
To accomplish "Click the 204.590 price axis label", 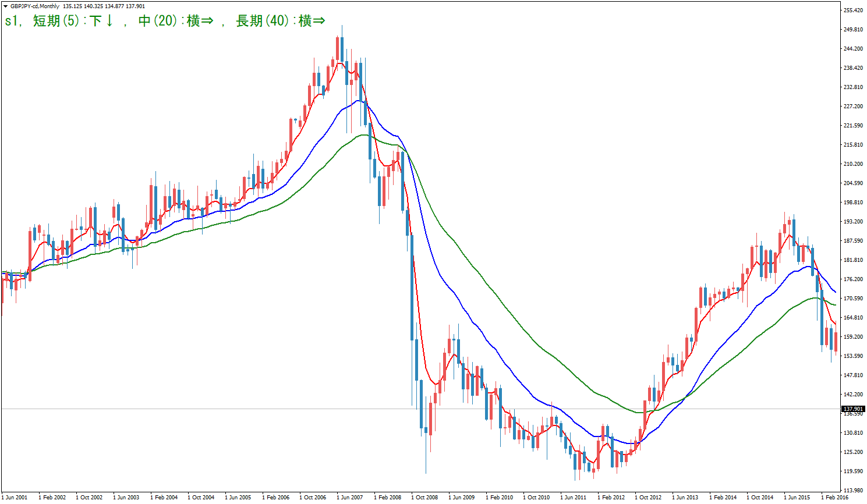I will coord(853,183).
